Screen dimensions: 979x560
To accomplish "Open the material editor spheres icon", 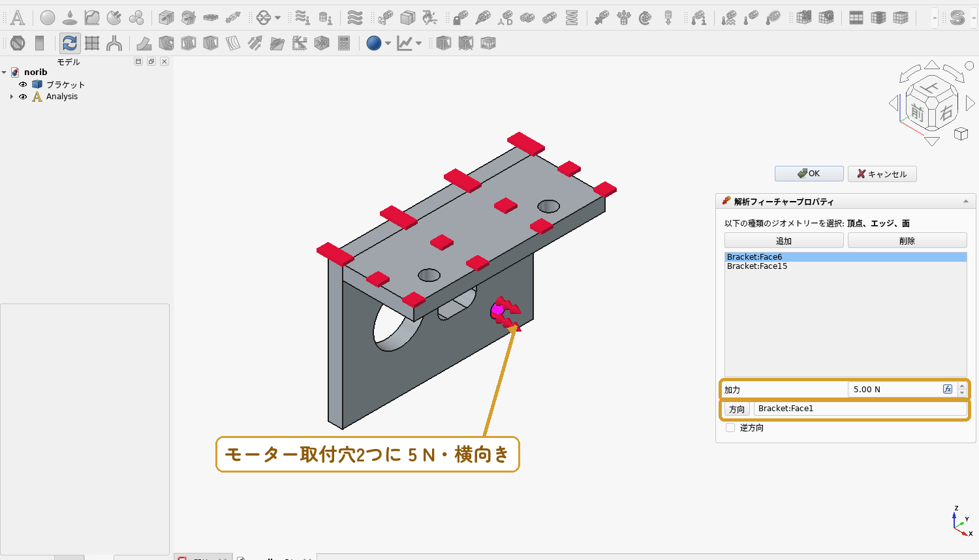I will [136, 18].
